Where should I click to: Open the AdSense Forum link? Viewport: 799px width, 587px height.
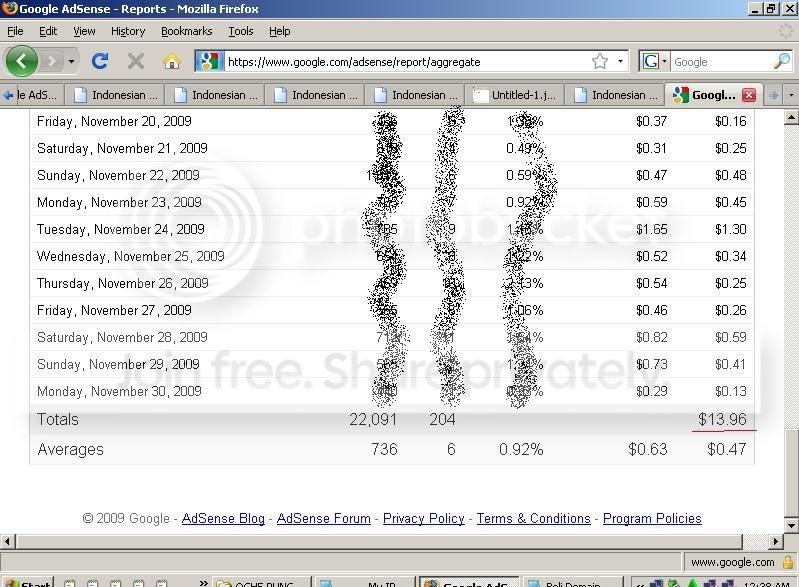324,518
